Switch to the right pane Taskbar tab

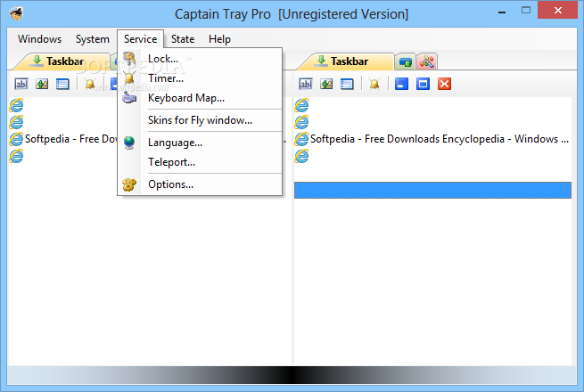[344, 61]
